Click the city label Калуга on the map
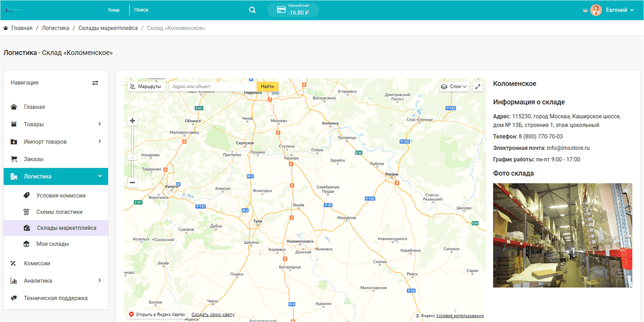The width and height of the screenshot is (644, 322). [x=172, y=187]
